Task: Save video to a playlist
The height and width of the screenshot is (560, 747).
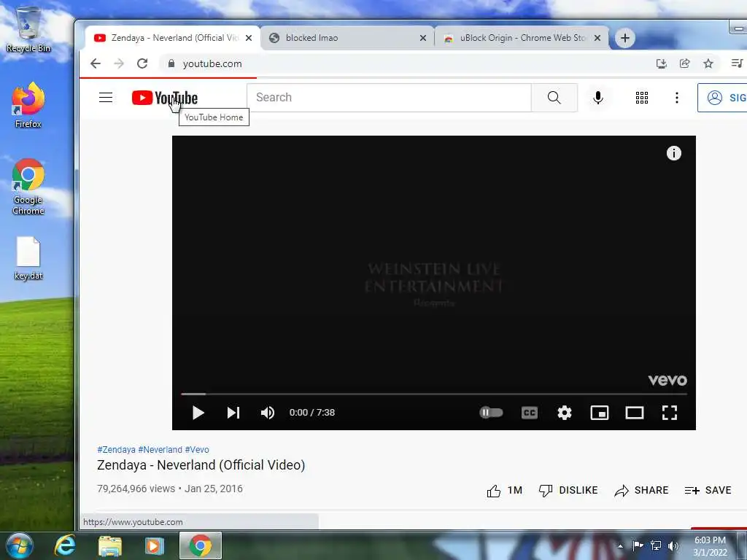Action: click(x=708, y=491)
